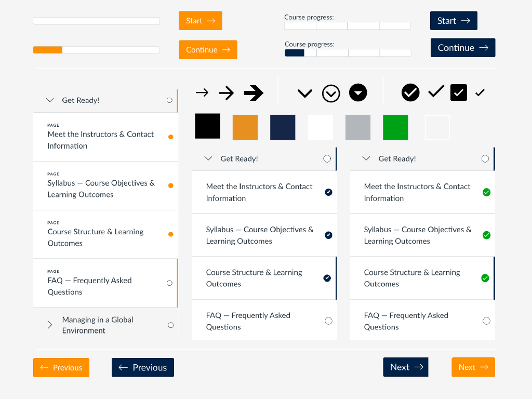Viewport: 532px width, 399px height.
Task: Select the Syllabus — Course Objectives page
Action: (x=101, y=188)
